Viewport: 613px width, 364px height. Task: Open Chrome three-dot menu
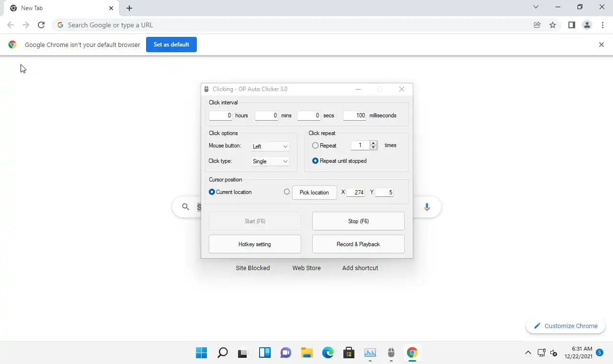(x=602, y=25)
